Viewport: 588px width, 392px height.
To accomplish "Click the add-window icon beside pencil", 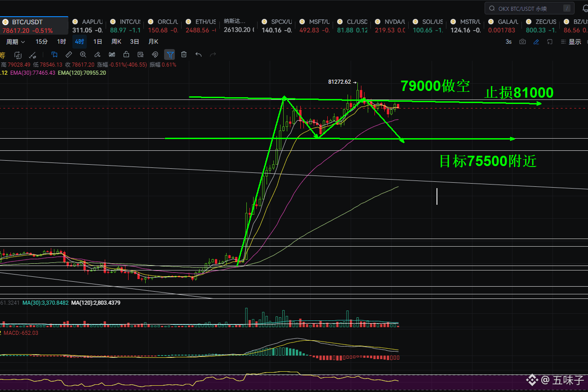I will tap(550, 41).
